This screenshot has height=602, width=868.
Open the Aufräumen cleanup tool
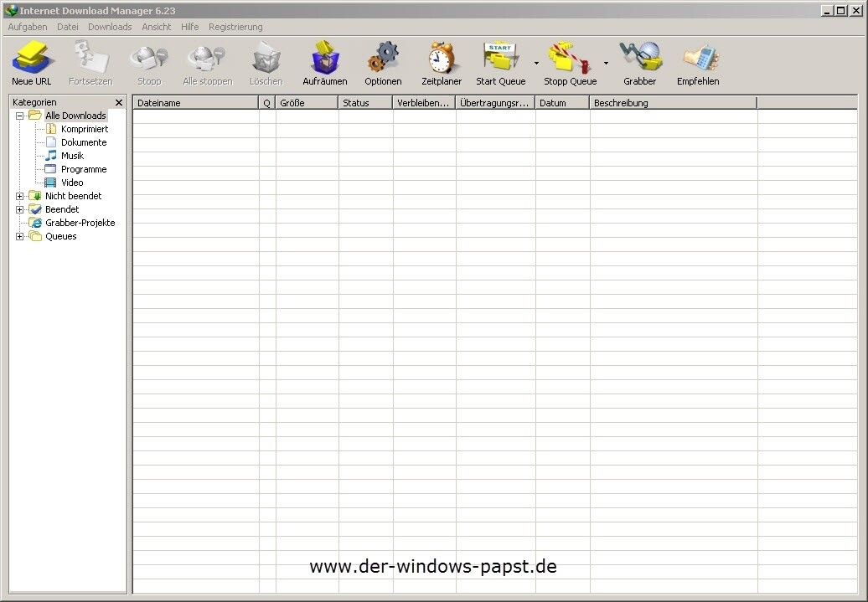(x=324, y=59)
